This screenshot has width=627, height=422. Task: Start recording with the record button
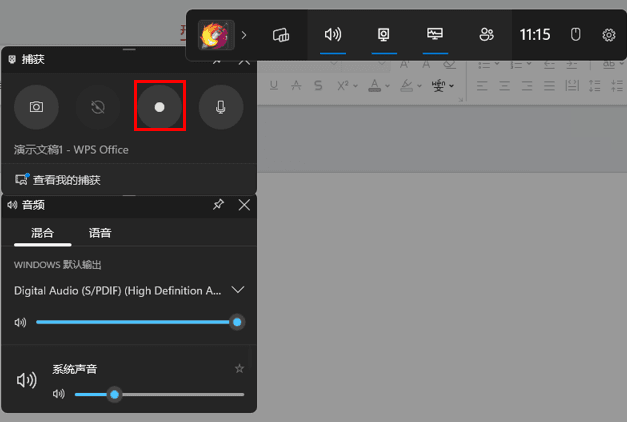[159, 107]
